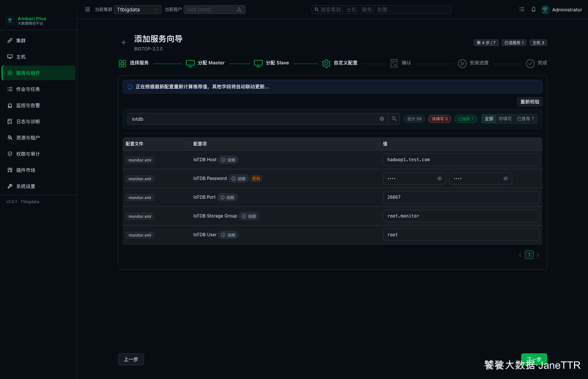Open the 当前租户 root selector

[214, 10]
